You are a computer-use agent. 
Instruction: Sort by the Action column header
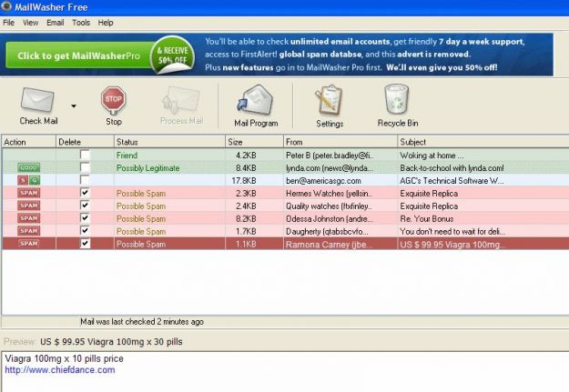tap(28, 142)
